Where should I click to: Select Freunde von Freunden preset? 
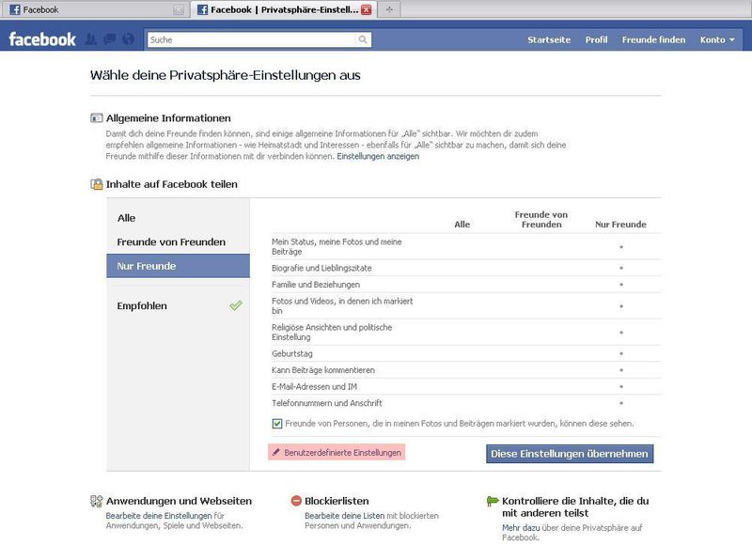click(x=178, y=242)
